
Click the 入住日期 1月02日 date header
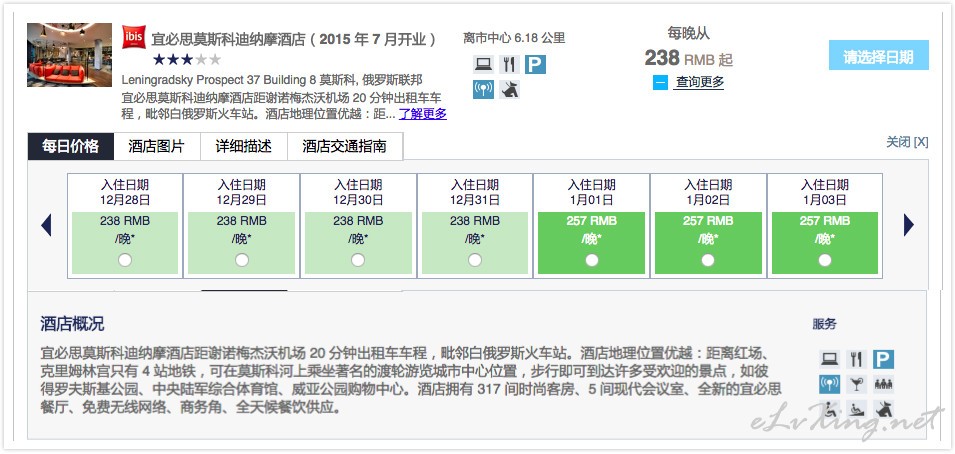pos(708,192)
